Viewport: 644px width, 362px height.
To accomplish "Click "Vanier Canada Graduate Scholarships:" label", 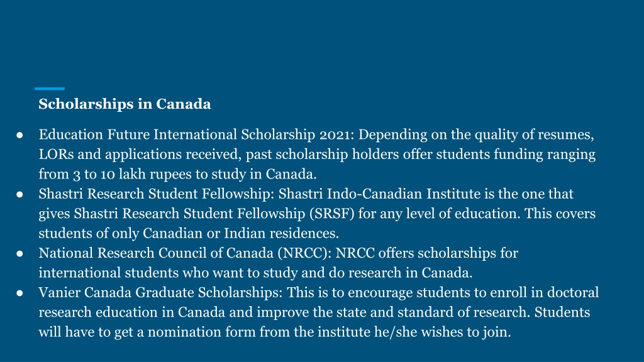I will click(x=160, y=292).
